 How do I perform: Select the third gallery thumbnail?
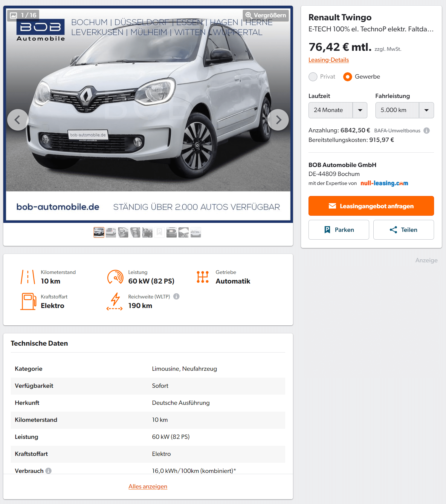[x=123, y=232]
